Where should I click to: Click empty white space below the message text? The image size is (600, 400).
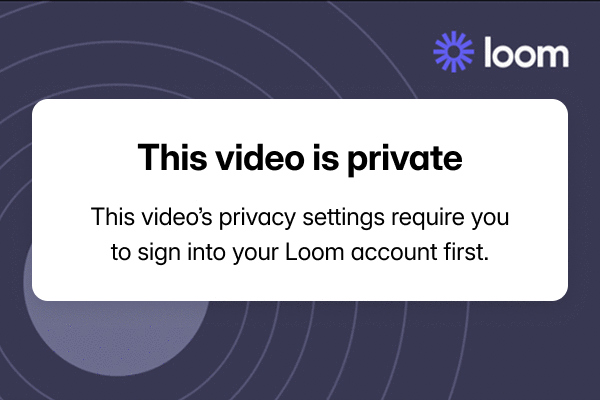tap(300, 283)
